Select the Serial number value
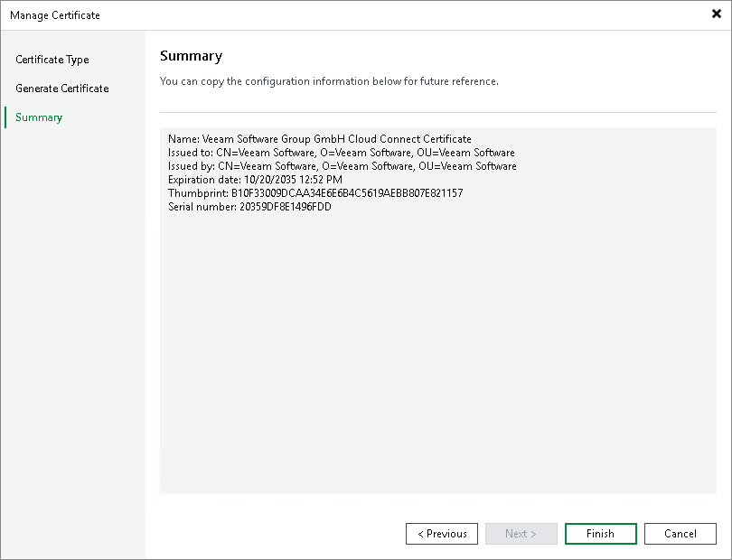 tap(286, 207)
